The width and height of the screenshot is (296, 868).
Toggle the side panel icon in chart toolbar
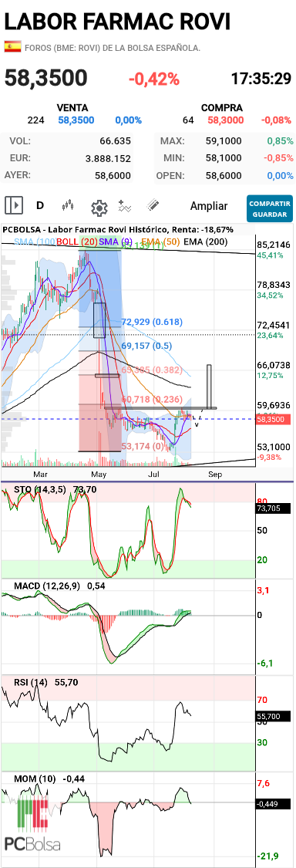click(14, 206)
